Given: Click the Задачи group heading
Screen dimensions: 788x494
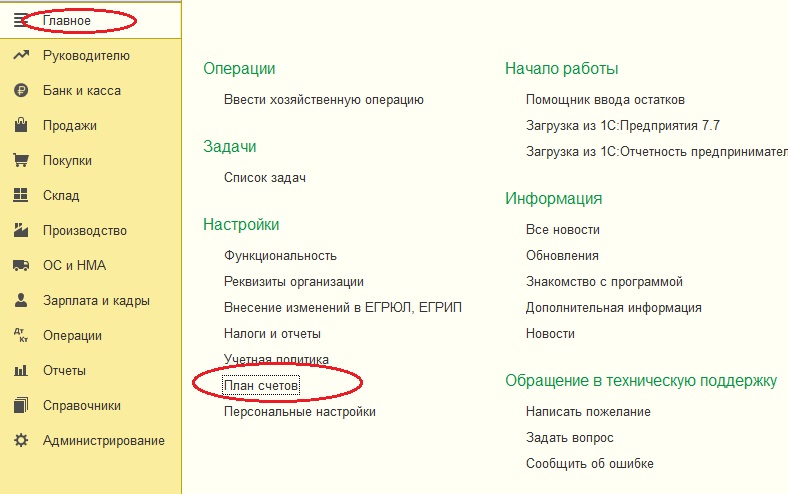Looking at the screenshot, I should [230, 147].
